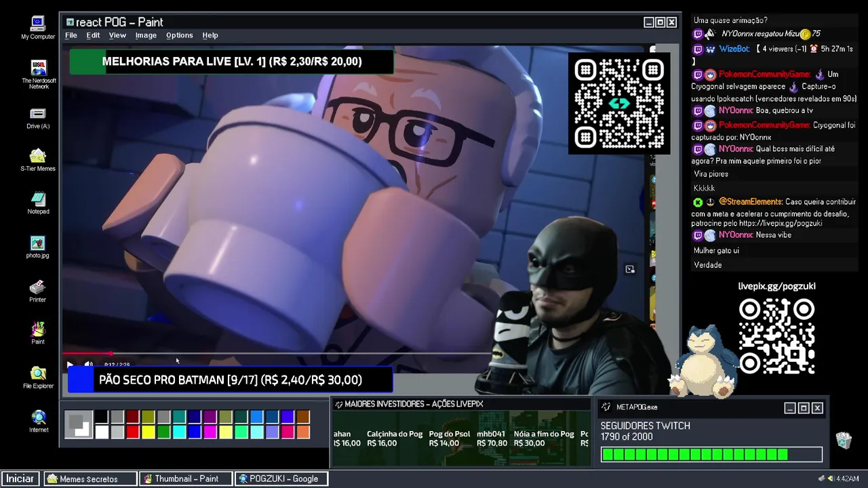Switch to Memes Secretos taskbar window
The height and width of the screenshot is (488, 868).
91,479
